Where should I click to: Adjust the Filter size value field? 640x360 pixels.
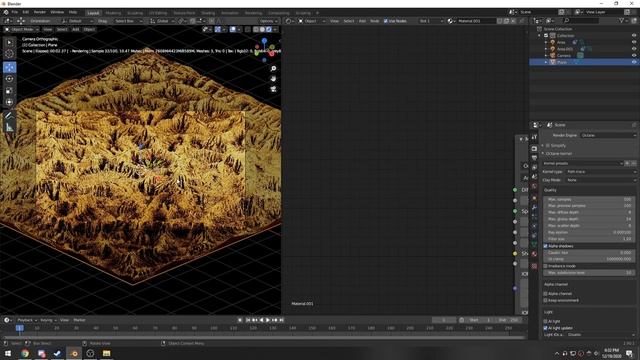point(589,239)
